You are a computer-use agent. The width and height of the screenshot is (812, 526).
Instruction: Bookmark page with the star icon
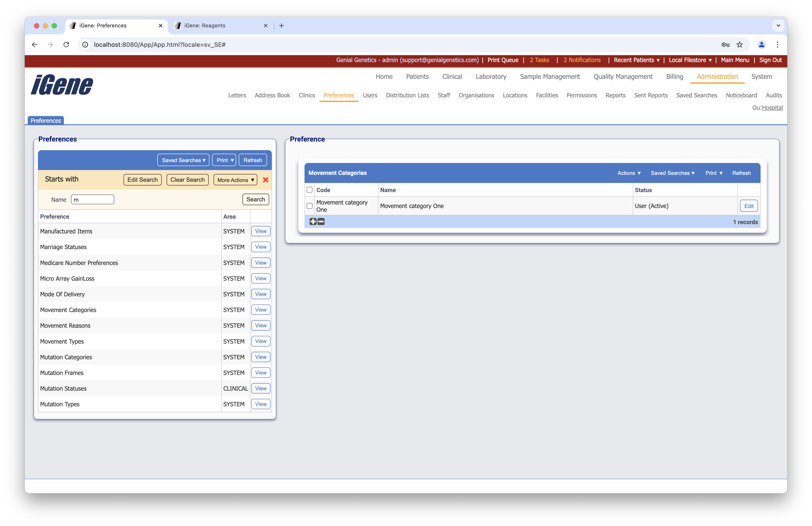[739, 45]
